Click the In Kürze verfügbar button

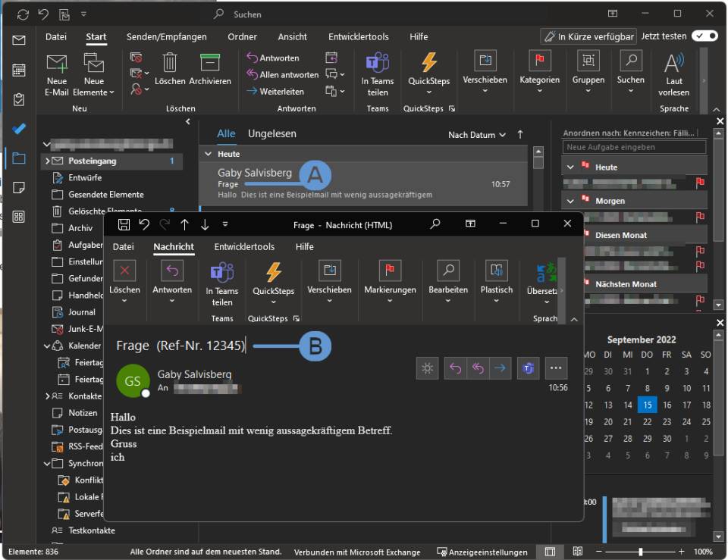tap(588, 36)
